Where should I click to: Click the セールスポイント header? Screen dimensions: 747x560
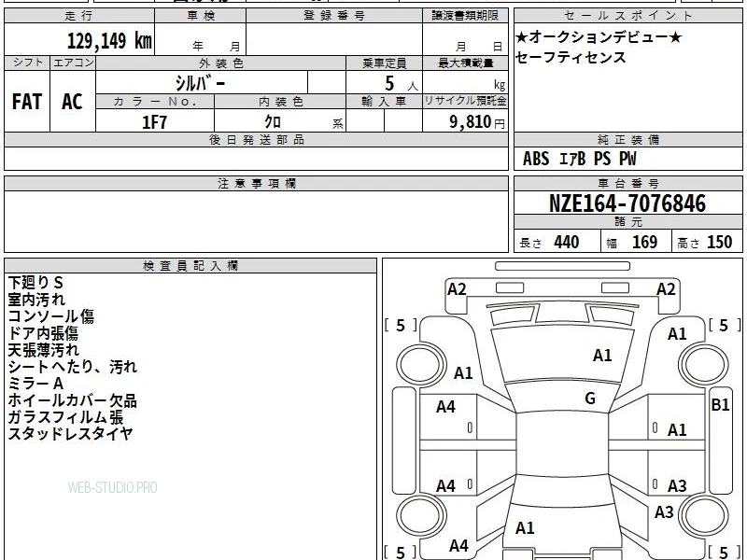[x=628, y=16]
